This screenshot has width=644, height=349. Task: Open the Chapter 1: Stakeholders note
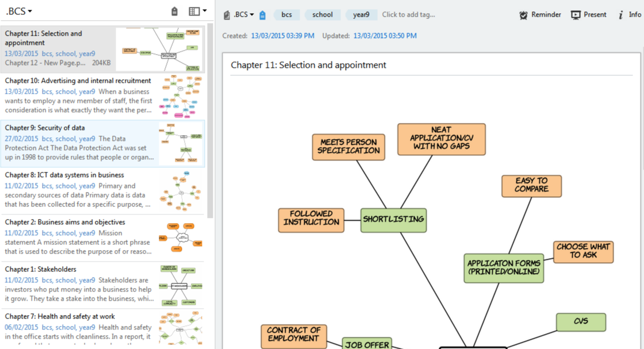pyautogui.click(x=103, y=285)
